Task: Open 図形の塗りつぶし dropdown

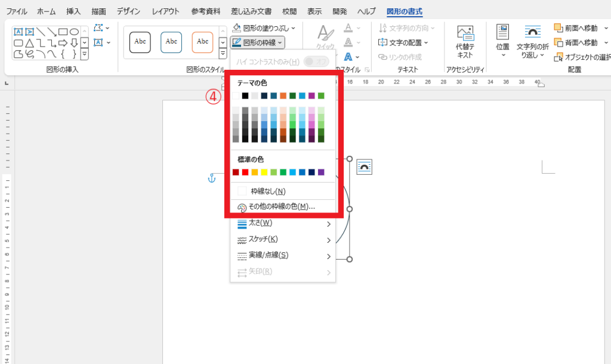Action: point(264,28)
